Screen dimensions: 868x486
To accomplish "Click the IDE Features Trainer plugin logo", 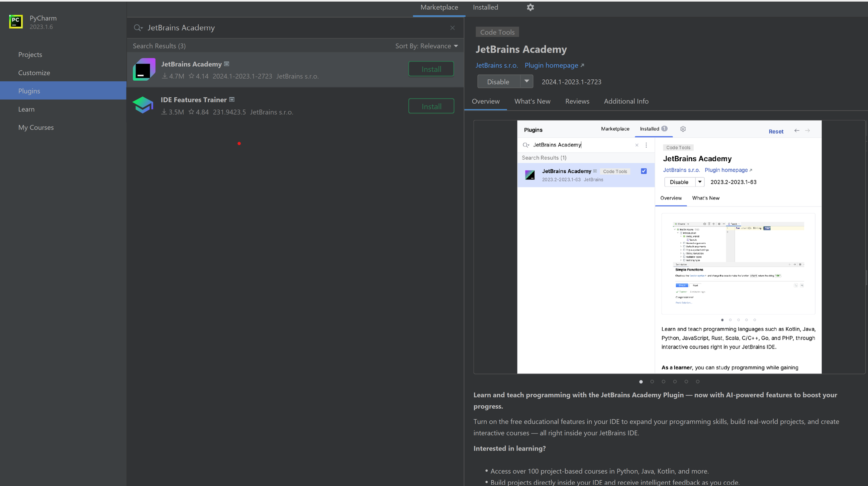I will point(143,105).
